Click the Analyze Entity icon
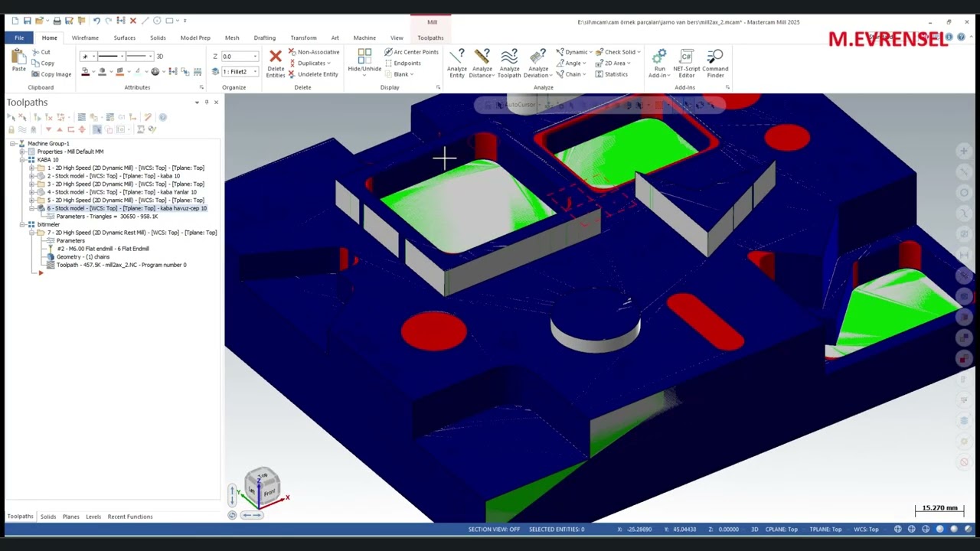The image size is (980, 551). [457, 64]
